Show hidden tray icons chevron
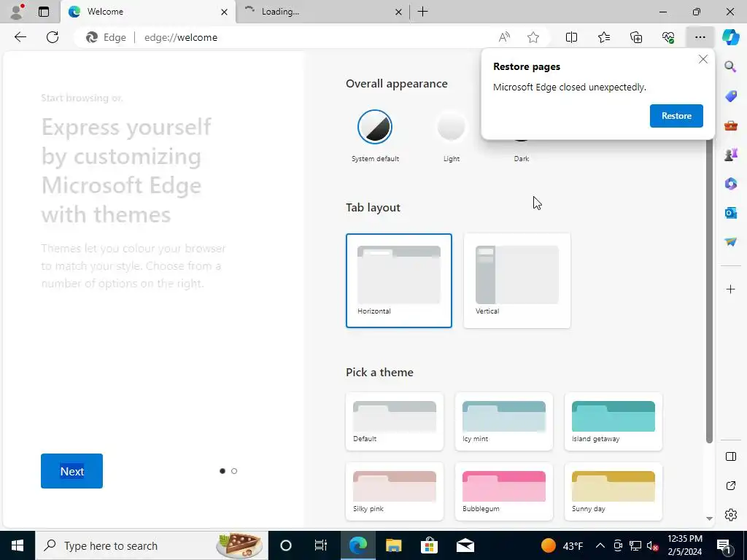 click(x=600, y=545)
